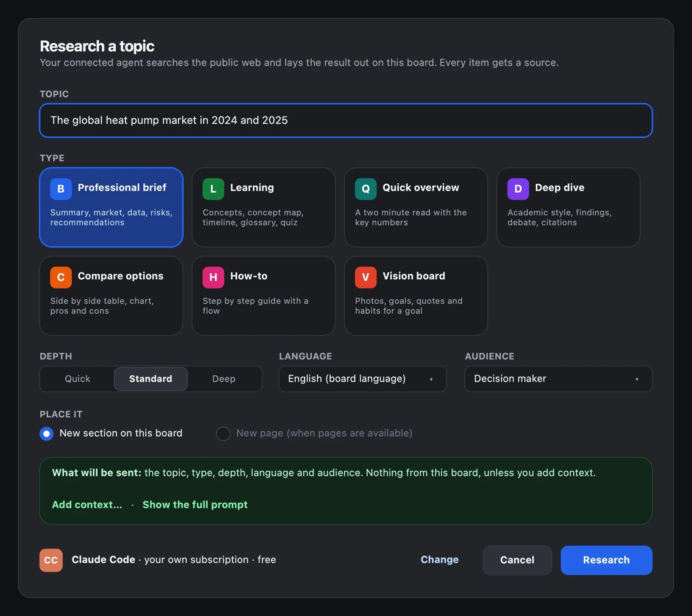Select the New page radio option

(x=223, y=434)
